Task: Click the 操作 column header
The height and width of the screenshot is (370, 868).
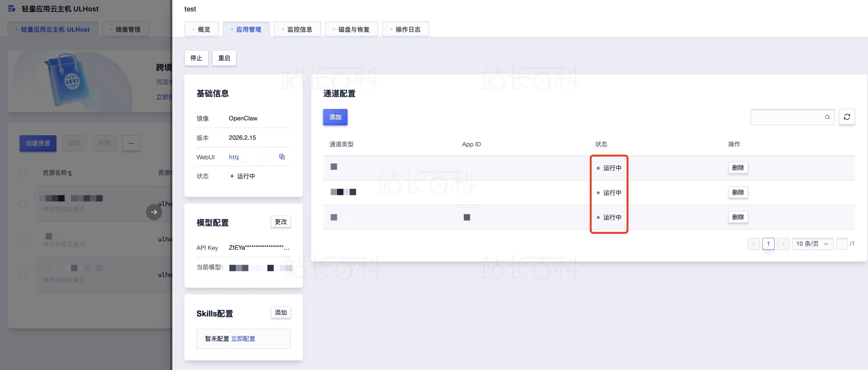Action: (x=734, y=144)
